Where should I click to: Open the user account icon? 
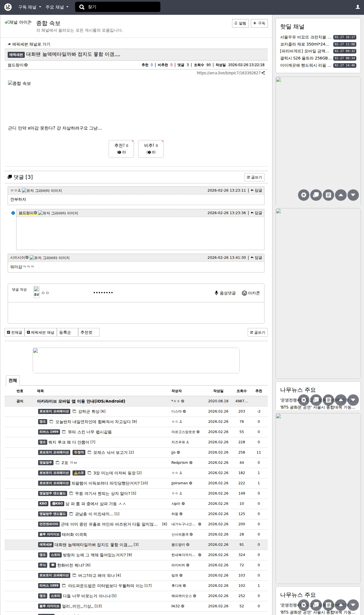pos(358,7)
